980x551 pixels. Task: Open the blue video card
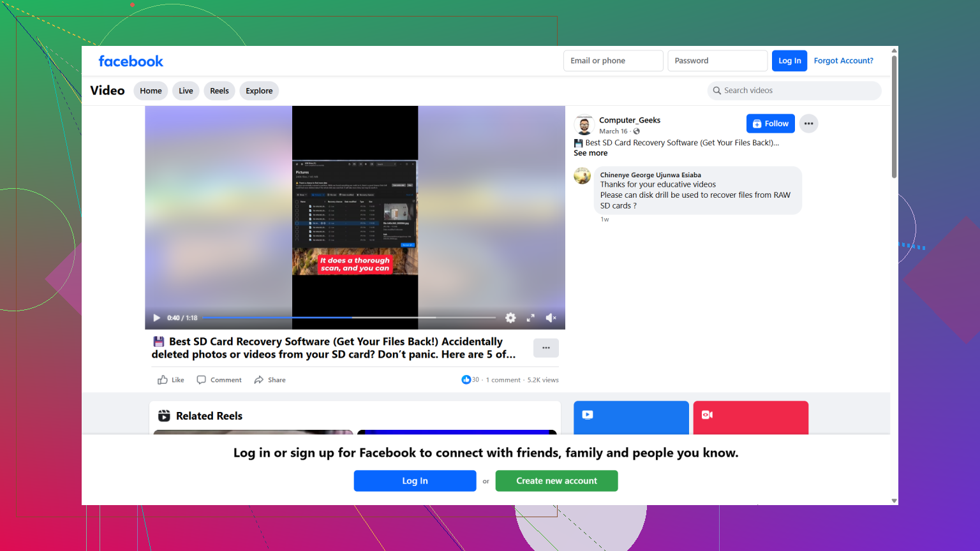(x=631, y=418)
